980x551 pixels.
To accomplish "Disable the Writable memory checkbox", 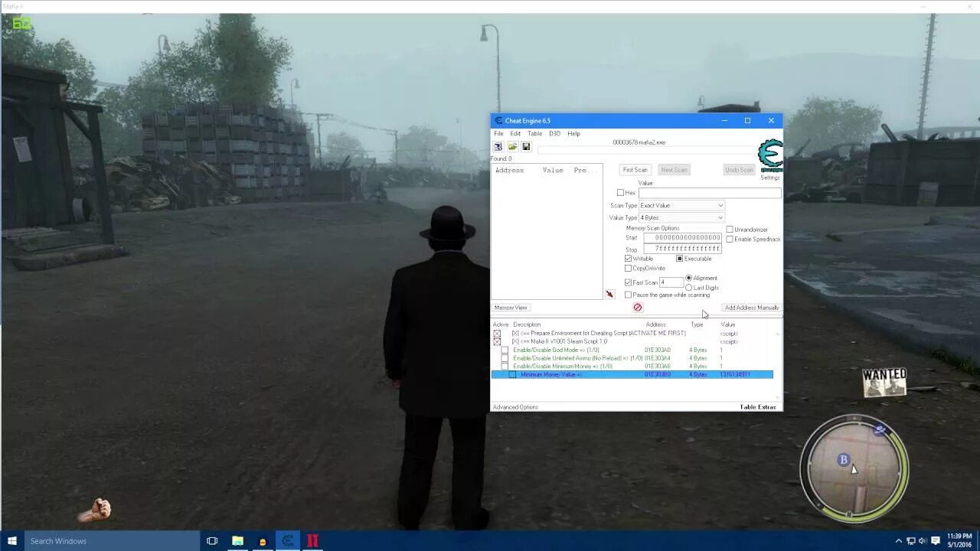I will pyautogui.click(x=629, y=258).
